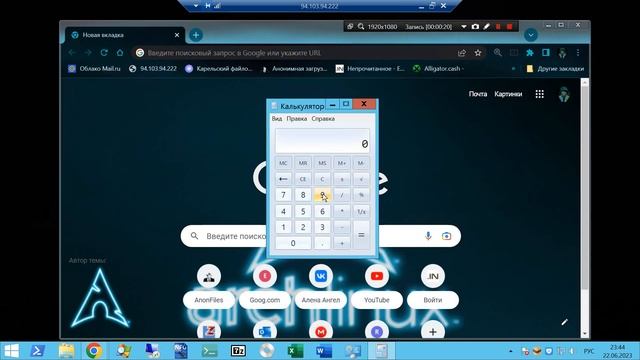This screenshot has height=360, width=640.
Task: Click the share page icon in address bar
Action: pyautogui.click(x=462, y=53)
